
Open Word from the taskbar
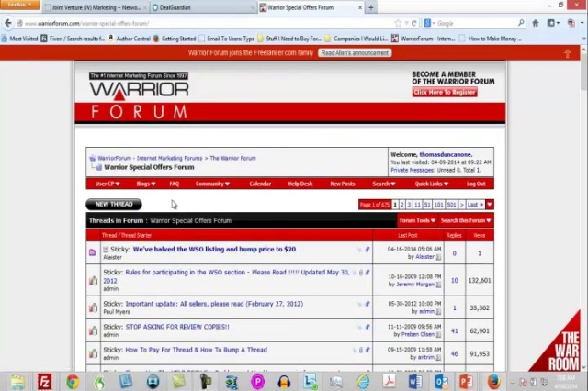[x=414, y=382]
